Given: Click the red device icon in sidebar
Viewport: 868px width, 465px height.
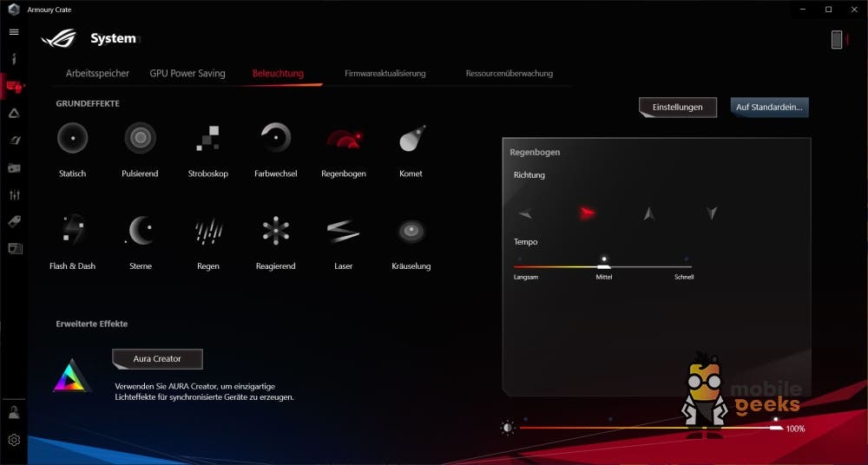Looking at the screenshot, I should (15, 87).
